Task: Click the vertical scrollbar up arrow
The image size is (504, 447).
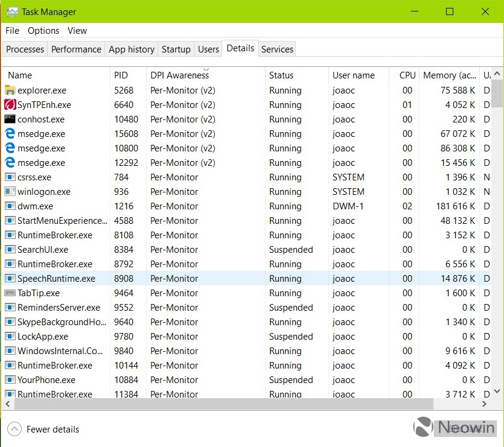Action: coord(497,74)
